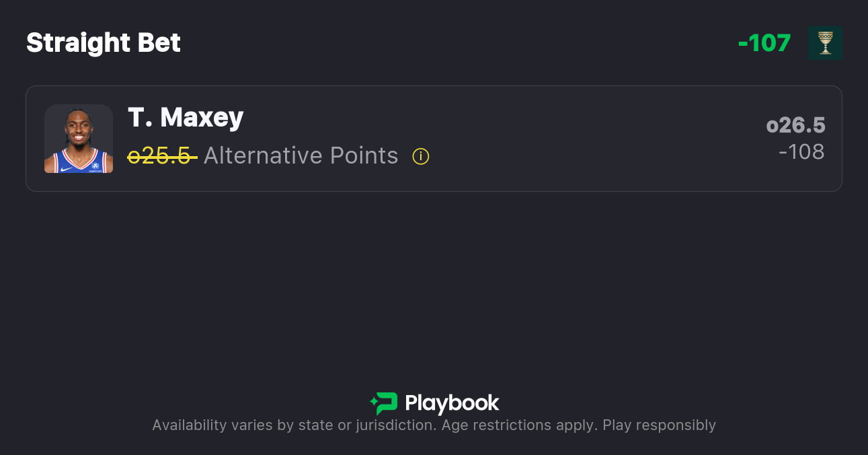Open the T. Maxey player name
Viewport: 868px width, 455px height.
pos(186,118)
